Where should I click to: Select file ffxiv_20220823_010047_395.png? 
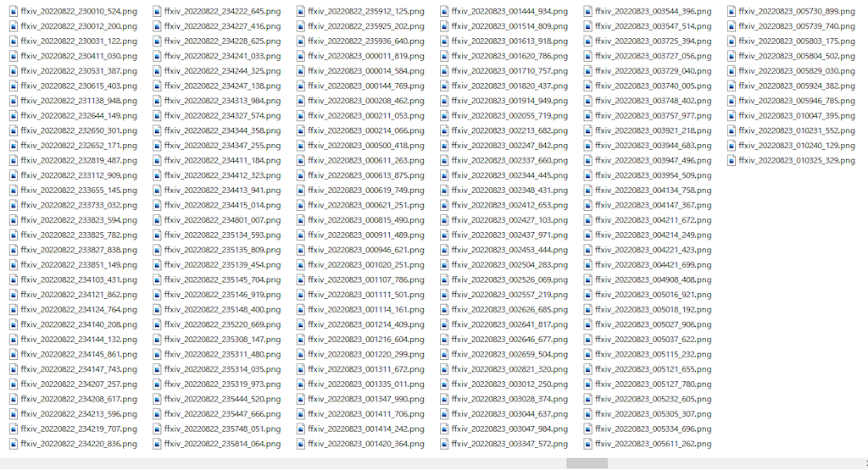click(797, 115)
